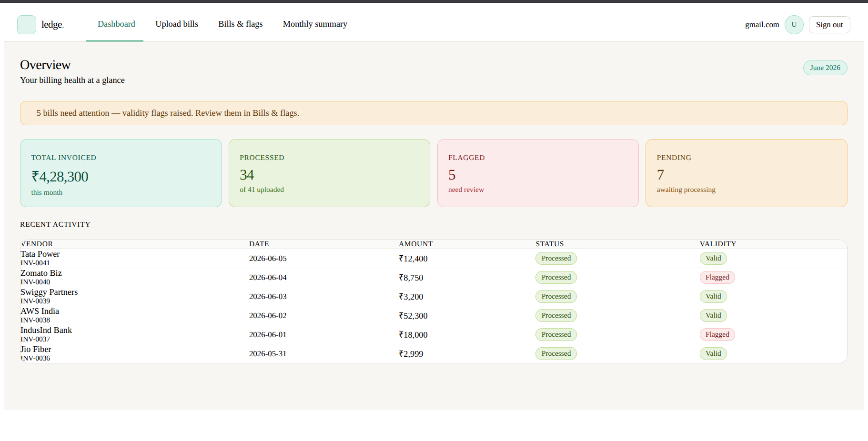Image resolution: width=868 pixels, height=441 pixels.
Task: Click the AMOUNT column header
Action: click(x=416, y=244)
